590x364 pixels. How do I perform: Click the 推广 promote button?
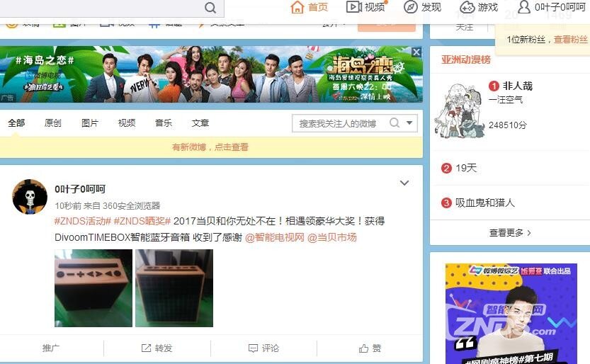[x=51, y=348]
